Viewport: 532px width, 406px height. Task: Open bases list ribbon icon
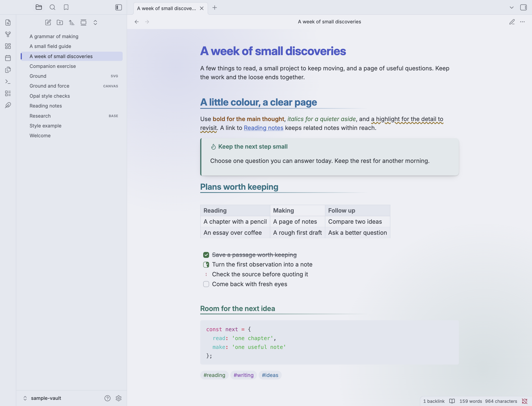coord(8,94)
